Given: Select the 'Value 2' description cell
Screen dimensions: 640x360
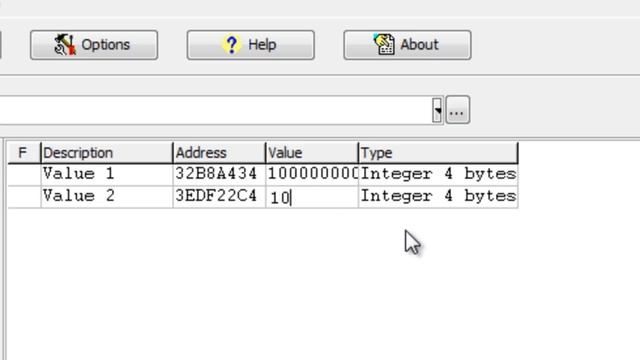Looking at the screenshot, I should [x=107, y=197].
